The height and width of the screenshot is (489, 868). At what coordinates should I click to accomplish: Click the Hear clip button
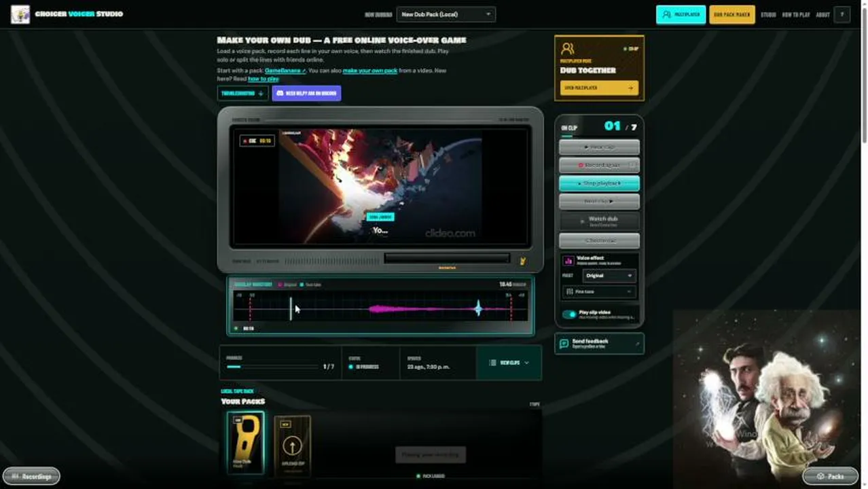599,147
